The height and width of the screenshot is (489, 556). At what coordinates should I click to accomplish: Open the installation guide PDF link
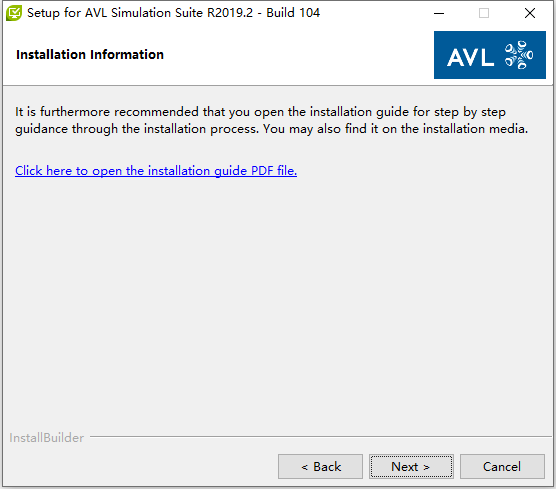tap(156, 171)
